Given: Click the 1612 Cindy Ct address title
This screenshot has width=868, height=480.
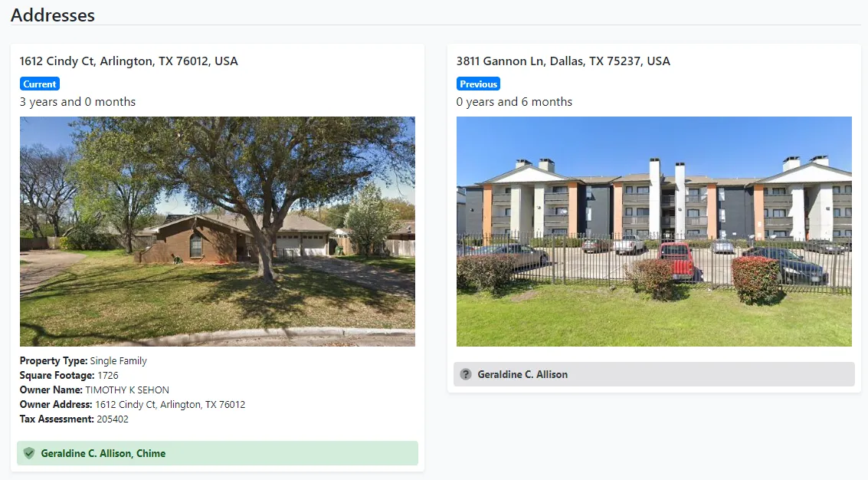Looking at the screenshot, I should point(129,61).
